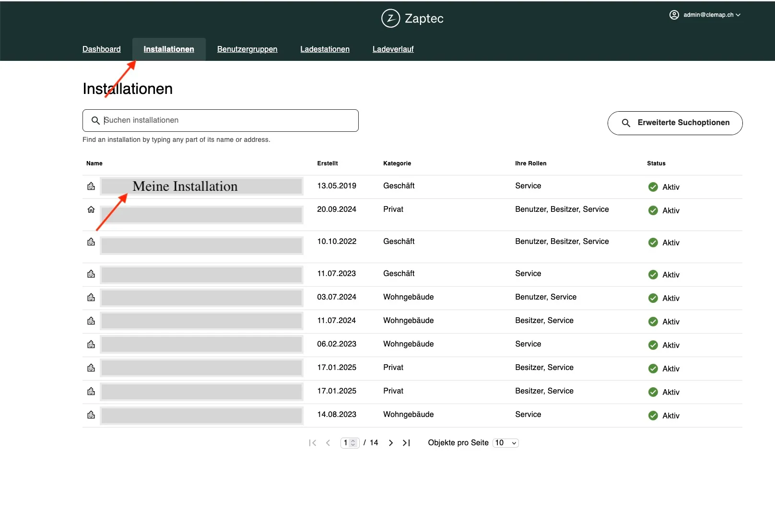Click Aktiv checkmark in the 06.02.2023 row
The image size is (775, 532).
(x=653, y=345)
